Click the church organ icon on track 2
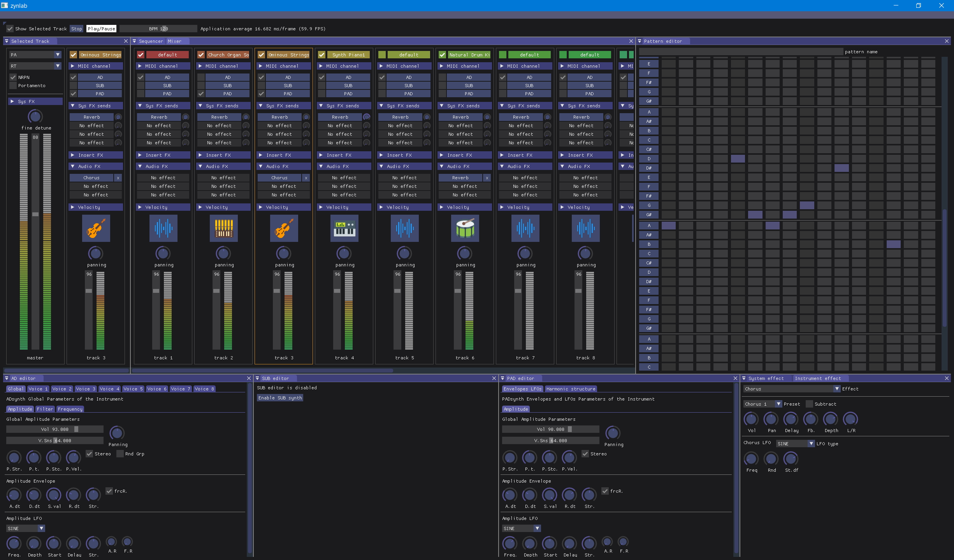 (x=223, y=228)
